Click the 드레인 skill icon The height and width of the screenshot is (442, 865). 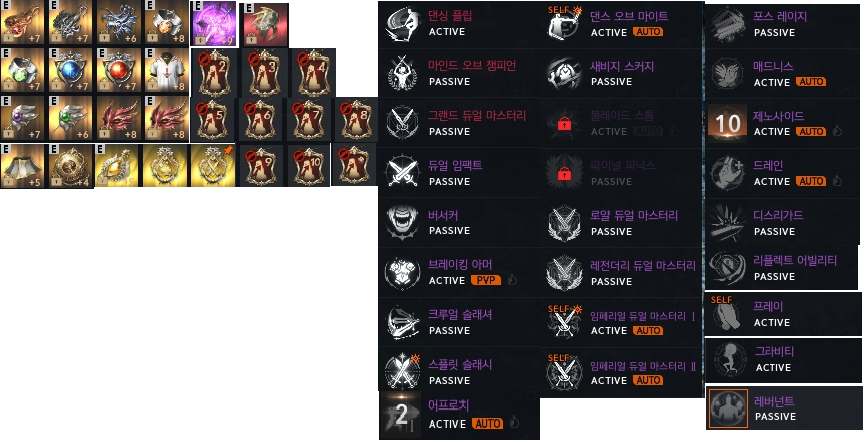(x=728, y=173)
